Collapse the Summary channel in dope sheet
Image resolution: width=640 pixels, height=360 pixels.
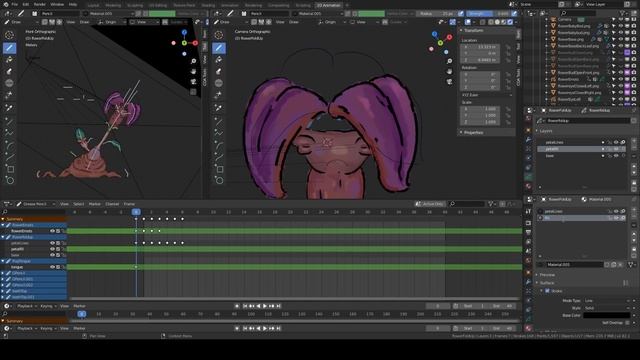4,219
